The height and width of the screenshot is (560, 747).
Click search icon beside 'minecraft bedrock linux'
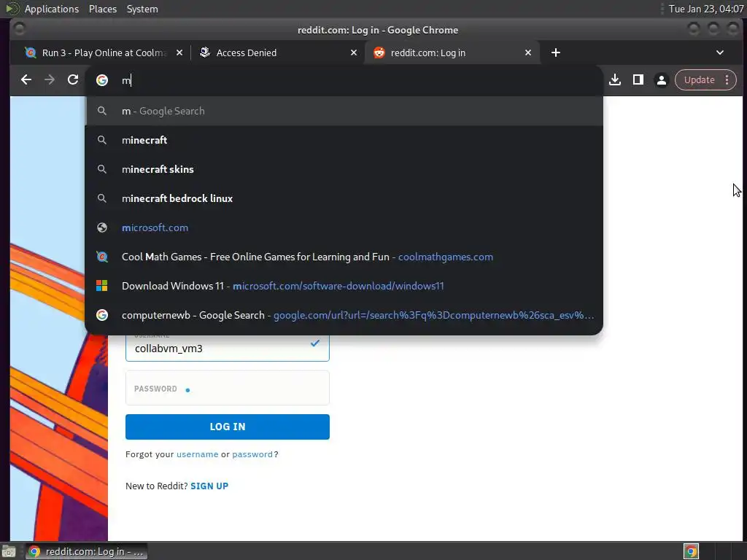(x=102, y=198)
